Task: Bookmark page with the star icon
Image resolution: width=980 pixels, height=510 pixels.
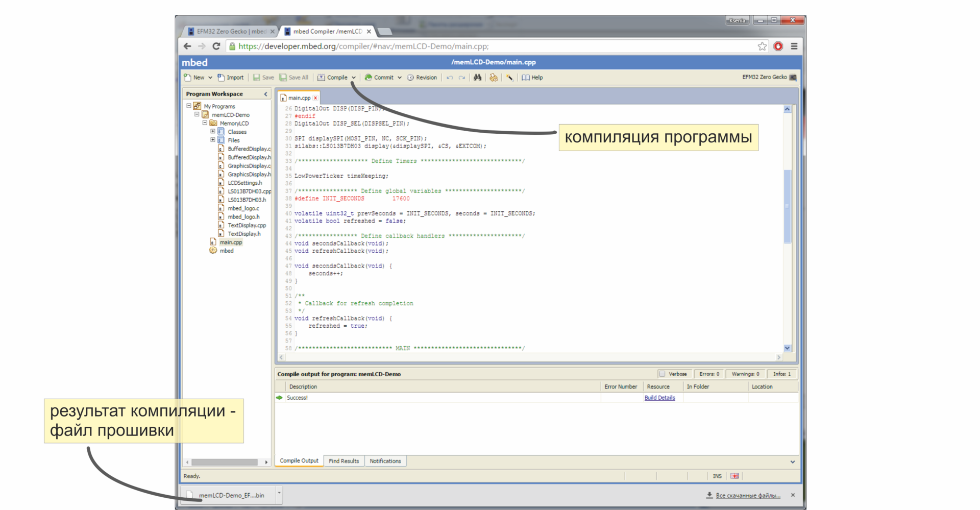Action: [762, 46]
